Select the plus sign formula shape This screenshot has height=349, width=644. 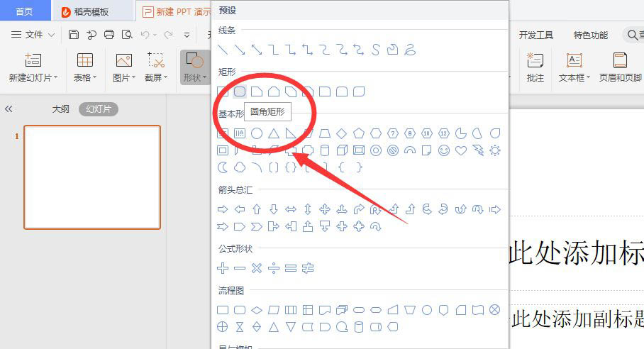[223, 268]
